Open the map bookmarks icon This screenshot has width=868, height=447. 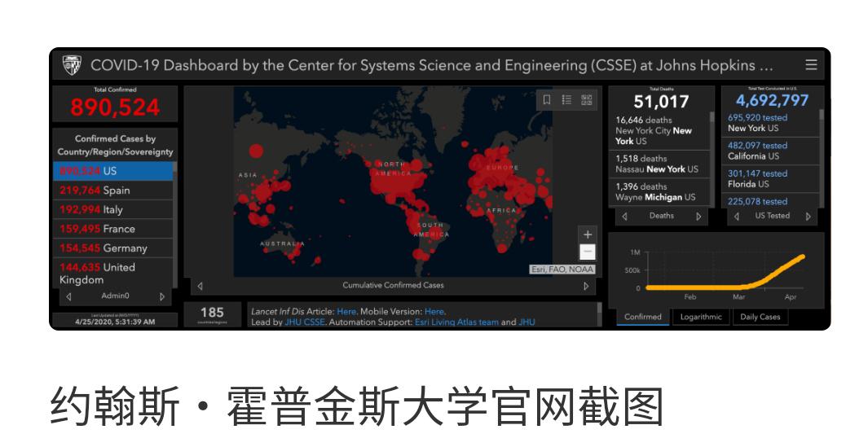point(546,99)
